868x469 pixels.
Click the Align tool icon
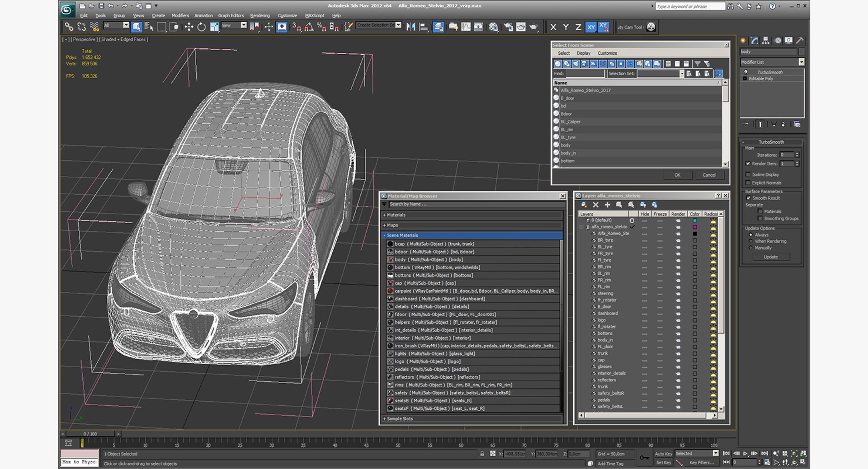(424, 27)
